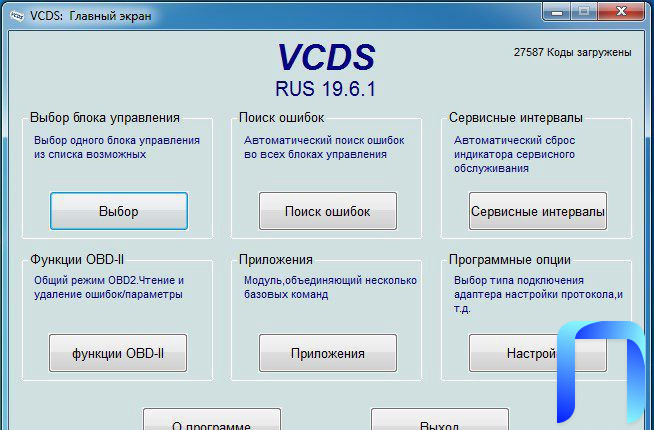Image resolution: width=654 pixels, height=430 pixels.
Task: Click 'Выбор блока управления' group label
Action: point(105,118)
